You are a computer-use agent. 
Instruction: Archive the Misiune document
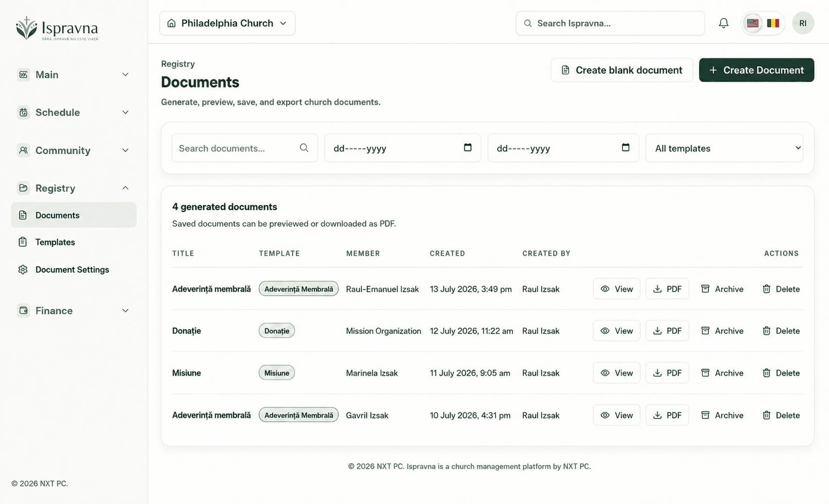[722, 373]
